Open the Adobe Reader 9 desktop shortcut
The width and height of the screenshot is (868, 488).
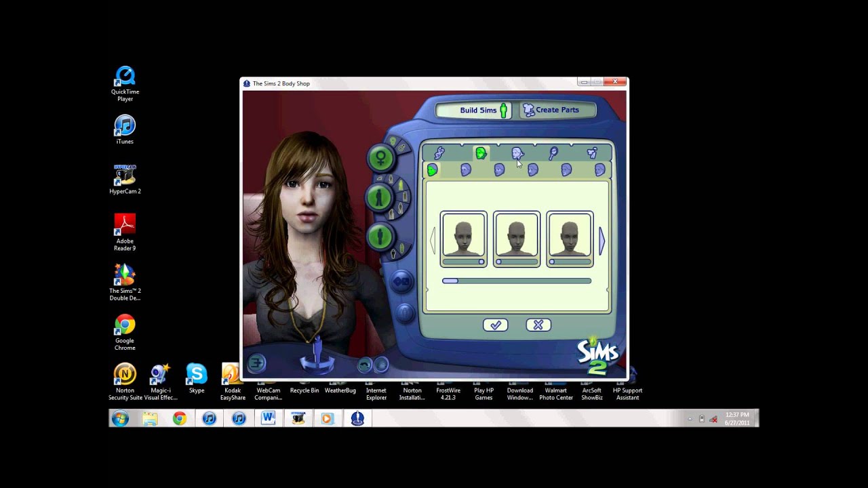[x=125, y=232]
